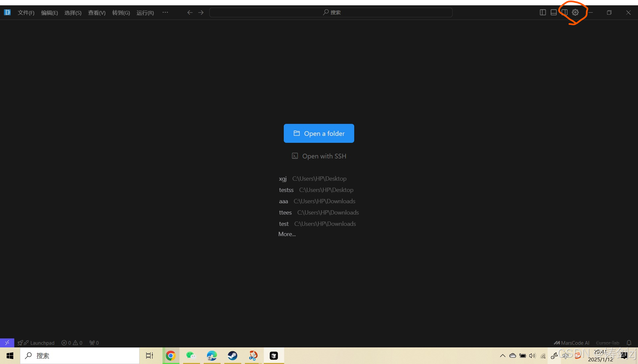Go back with left arrow
The height and width of the screenshot is (364, 638).
click(x=190, y=12)
